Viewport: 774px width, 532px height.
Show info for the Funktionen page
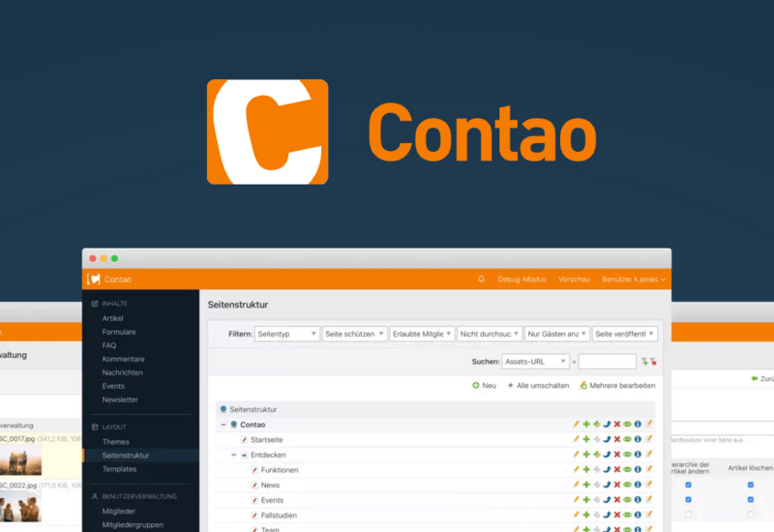pyautogui.click(x=638, y=470)
